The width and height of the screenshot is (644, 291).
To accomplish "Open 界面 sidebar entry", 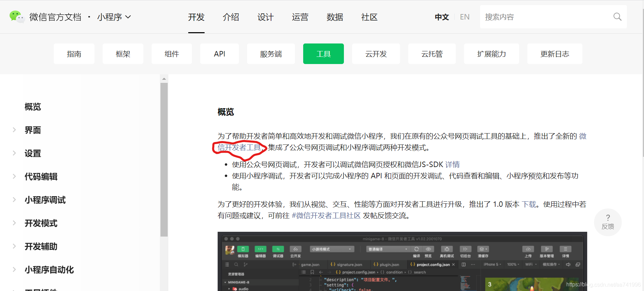I will click(33, 130).
